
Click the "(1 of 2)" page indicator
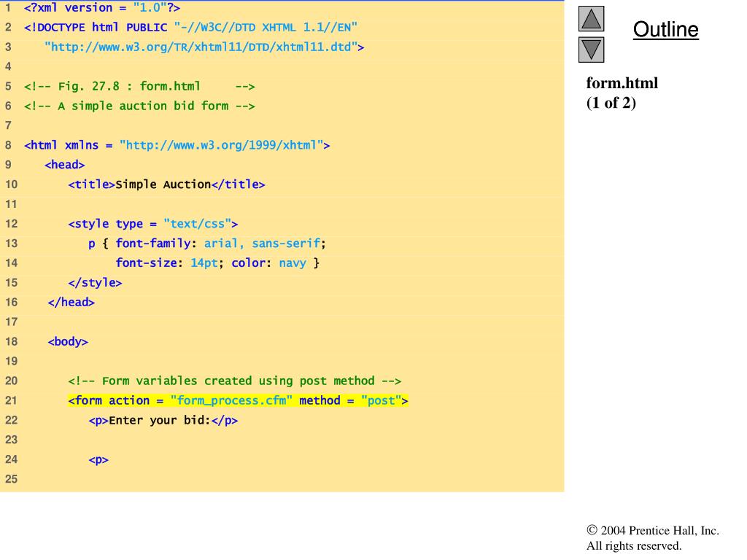pos(611,103)
